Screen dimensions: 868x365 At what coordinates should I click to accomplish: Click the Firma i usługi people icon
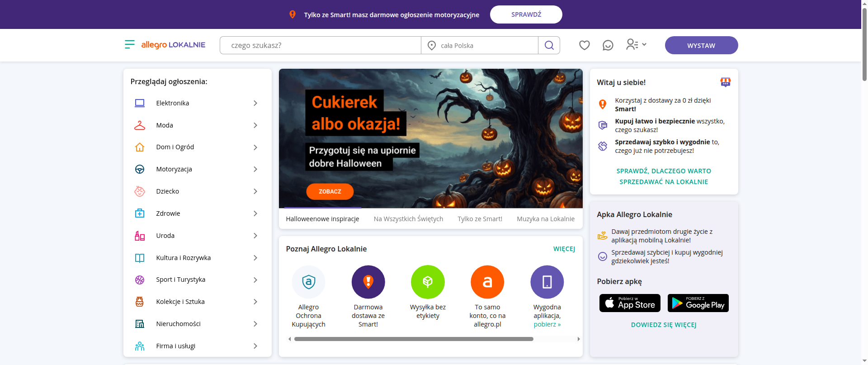pyautogui.click(x=140, y=346)
